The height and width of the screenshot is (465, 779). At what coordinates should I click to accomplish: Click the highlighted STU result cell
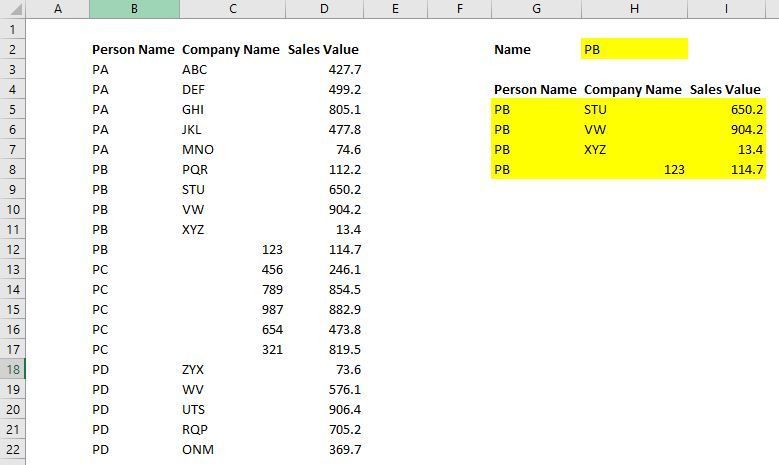point(634,109)
